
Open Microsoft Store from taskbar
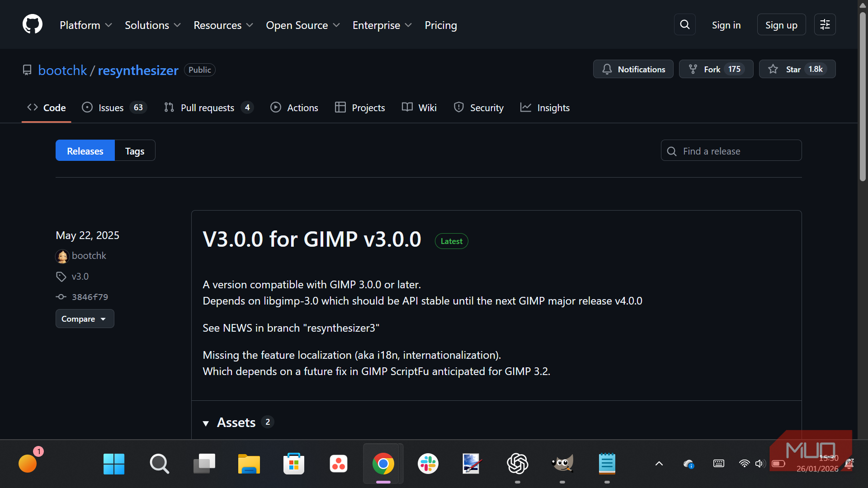point(294,464)
